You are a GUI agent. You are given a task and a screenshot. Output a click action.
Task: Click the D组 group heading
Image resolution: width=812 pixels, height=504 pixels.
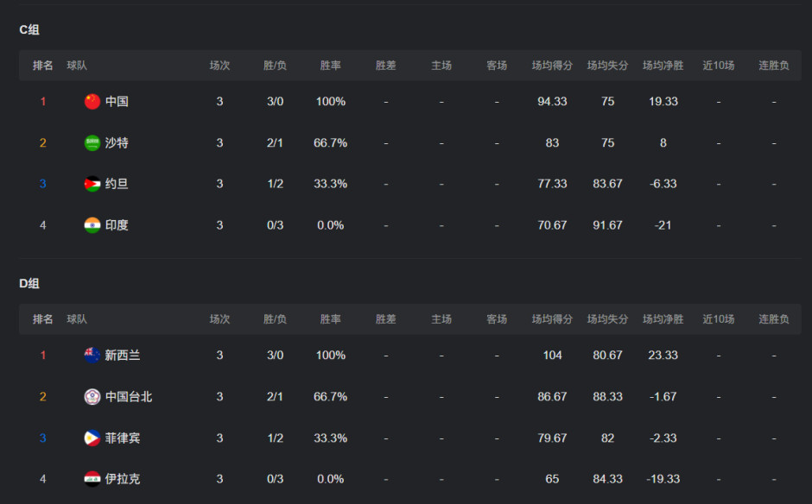pyautogui.click(x=29, y=283)
